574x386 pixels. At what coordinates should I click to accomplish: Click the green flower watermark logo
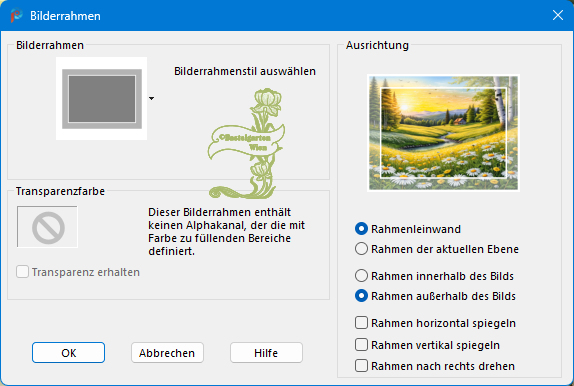point(246,144)
